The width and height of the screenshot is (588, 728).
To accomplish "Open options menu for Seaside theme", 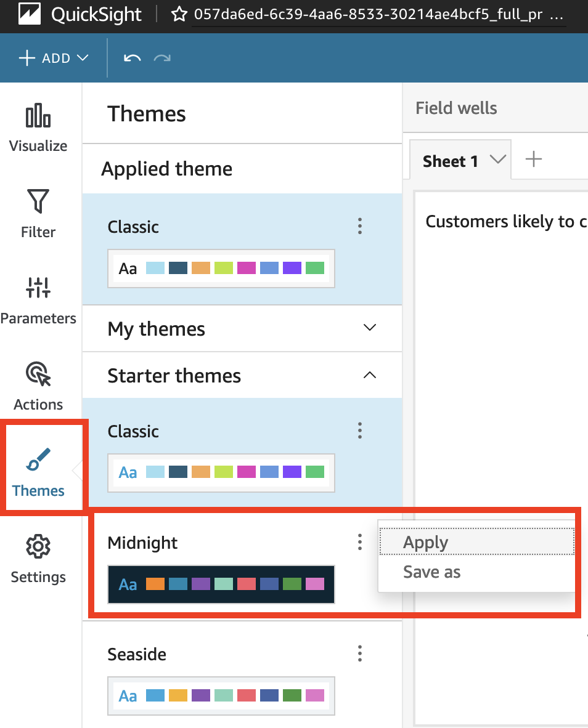I will [x=360, y=653].
